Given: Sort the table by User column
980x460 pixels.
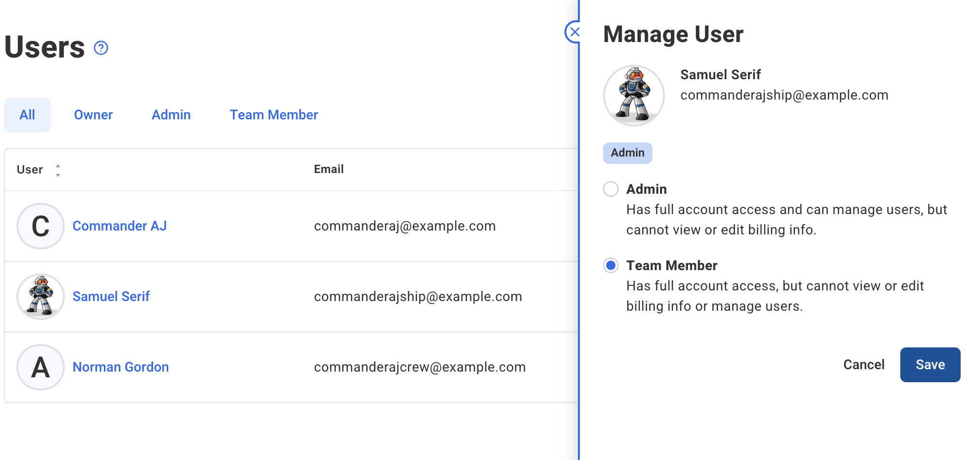Looking at the screenshot, I should pyautogui.click(x=58, y=170).
